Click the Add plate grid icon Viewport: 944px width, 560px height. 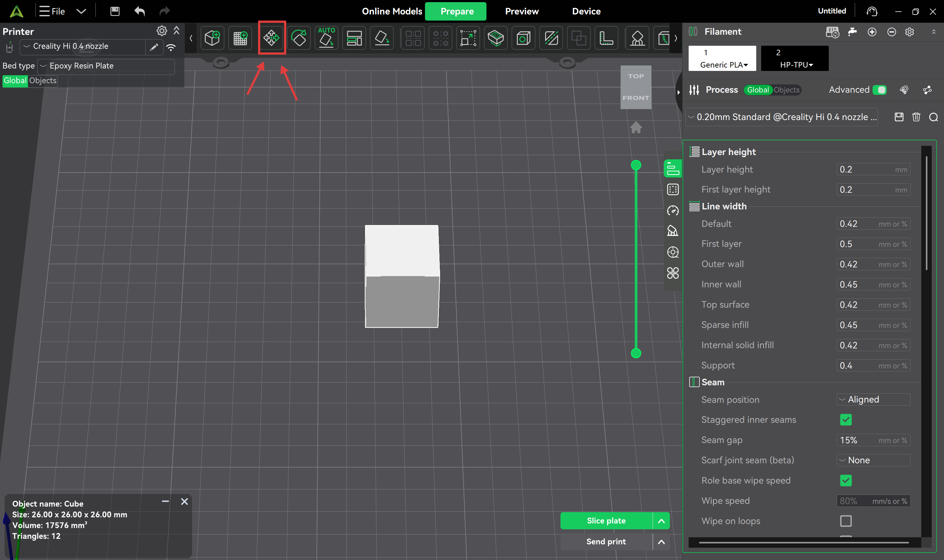(240, 38)
